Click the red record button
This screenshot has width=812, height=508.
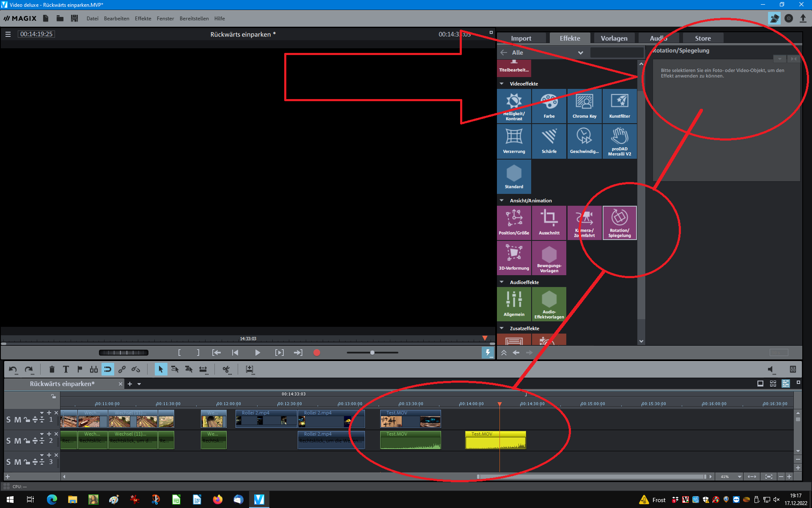point(316,353)
